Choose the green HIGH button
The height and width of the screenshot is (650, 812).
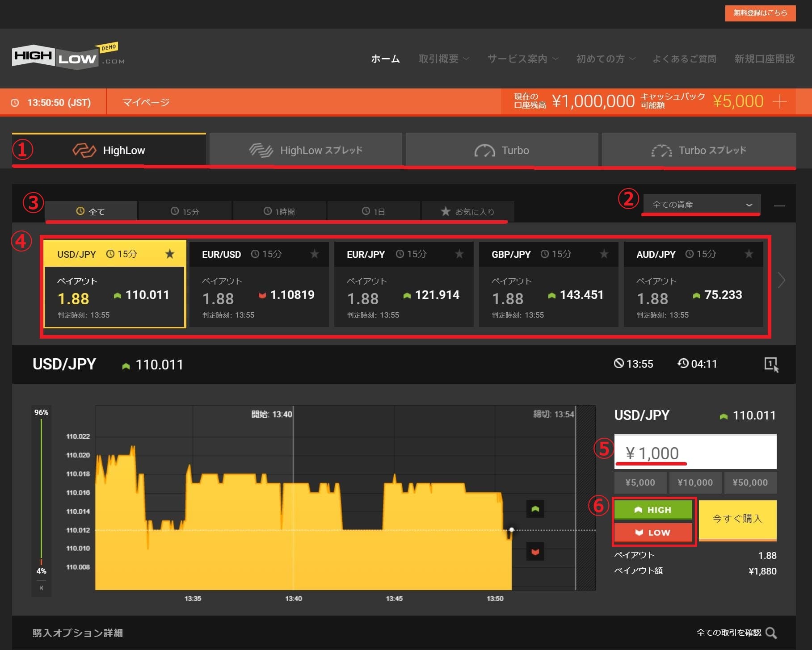[x=653, y=510]
